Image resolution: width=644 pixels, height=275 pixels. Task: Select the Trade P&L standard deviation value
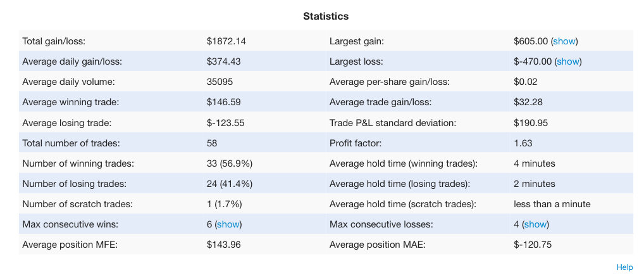531,123
